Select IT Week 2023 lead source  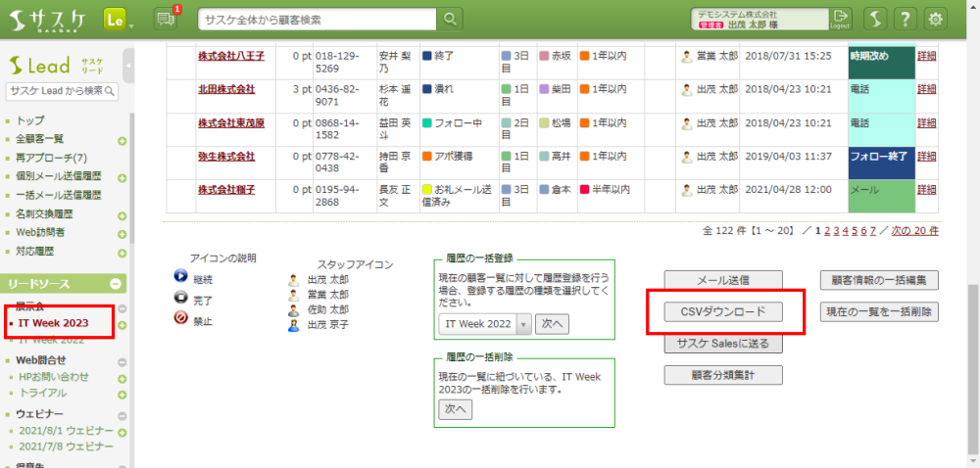tap(54, 323)
